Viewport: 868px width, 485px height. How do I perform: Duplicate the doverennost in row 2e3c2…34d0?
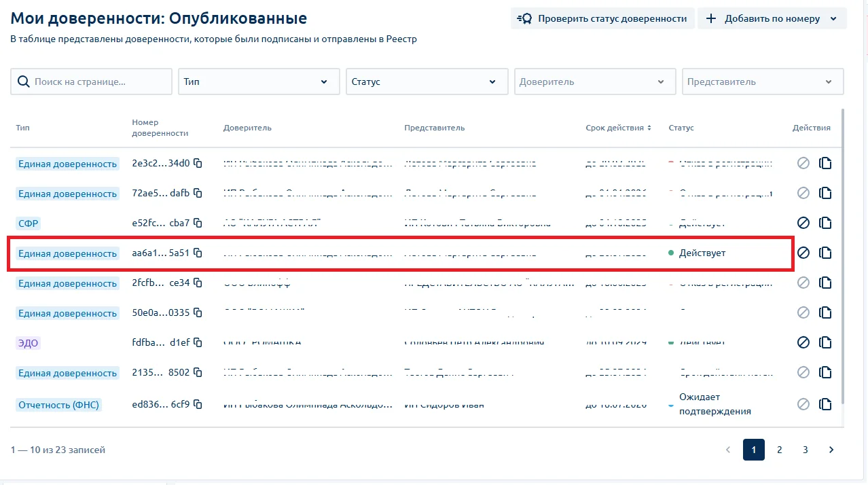click(x=825, y=163)
